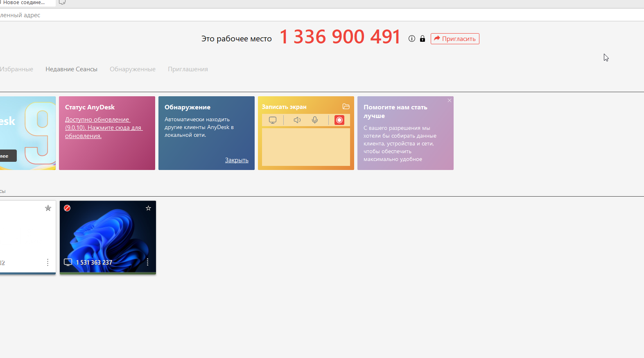
Task: Favorite star on session 1 531 363 237
Action: tap(148, 208)
